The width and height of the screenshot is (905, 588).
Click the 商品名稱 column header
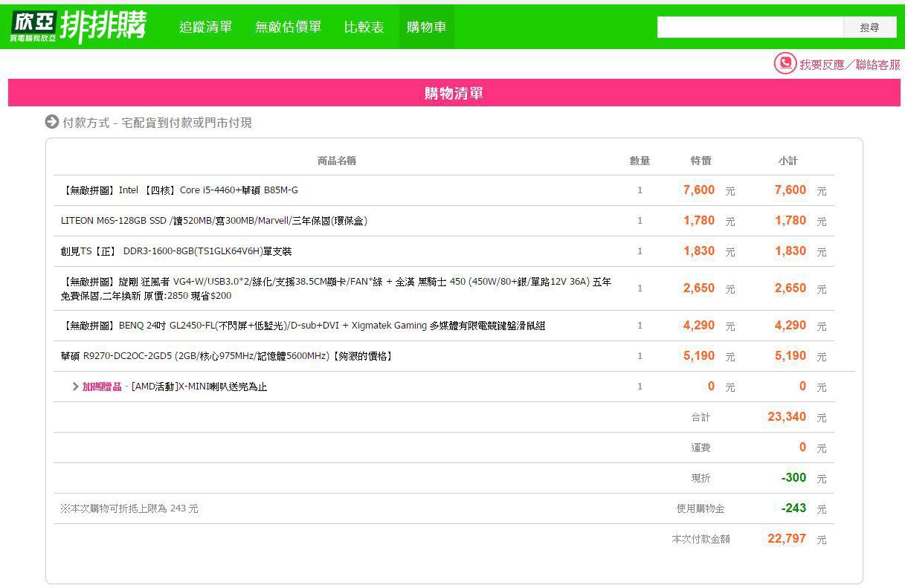[337, 161]
